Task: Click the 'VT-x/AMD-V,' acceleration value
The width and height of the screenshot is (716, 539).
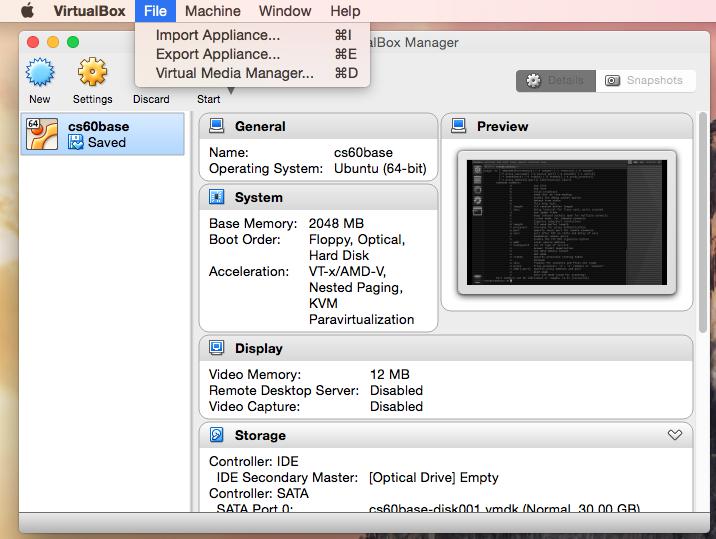Action: 347,271
